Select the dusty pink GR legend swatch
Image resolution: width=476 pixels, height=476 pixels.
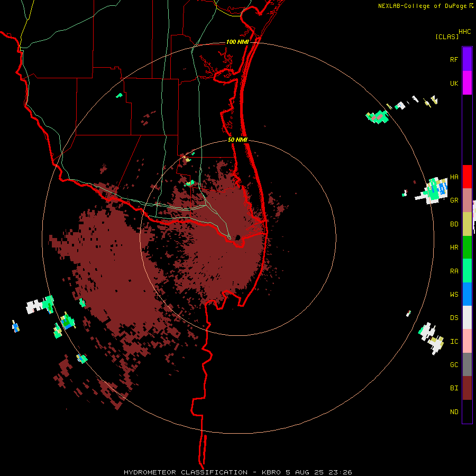(467, 200)
